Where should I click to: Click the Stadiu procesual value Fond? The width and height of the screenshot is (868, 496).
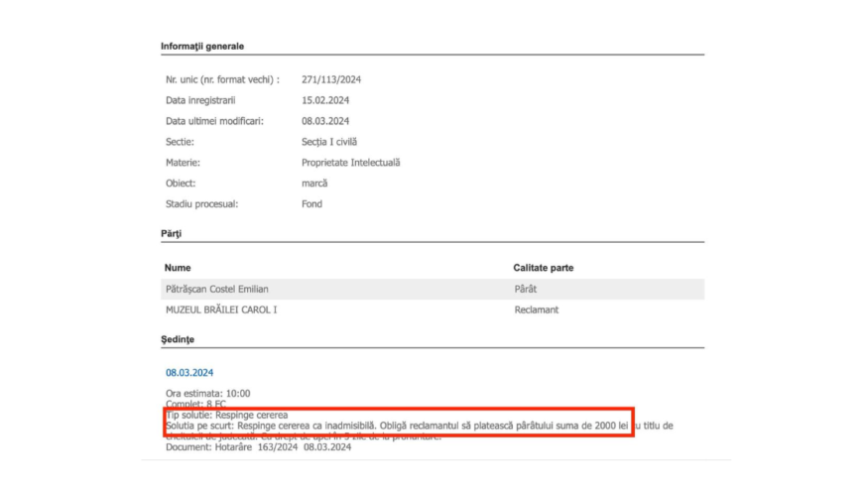[311, 204]
